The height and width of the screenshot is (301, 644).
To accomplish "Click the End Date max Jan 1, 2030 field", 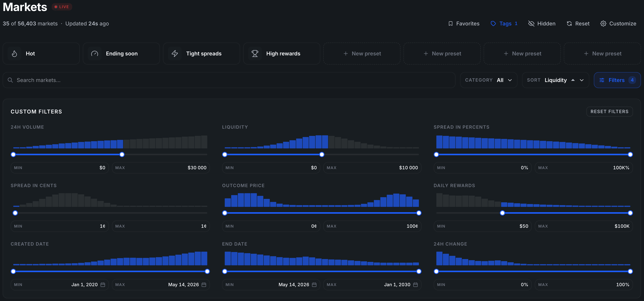I will point(372,284).
